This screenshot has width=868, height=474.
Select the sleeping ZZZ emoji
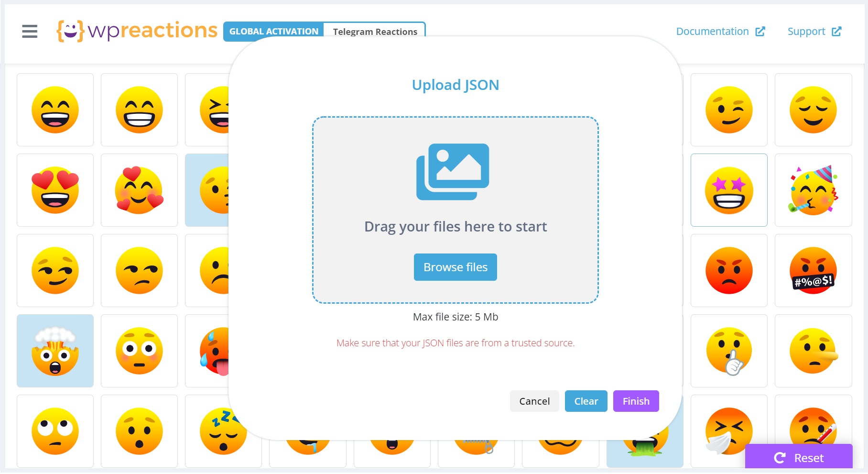pos(223,431)
